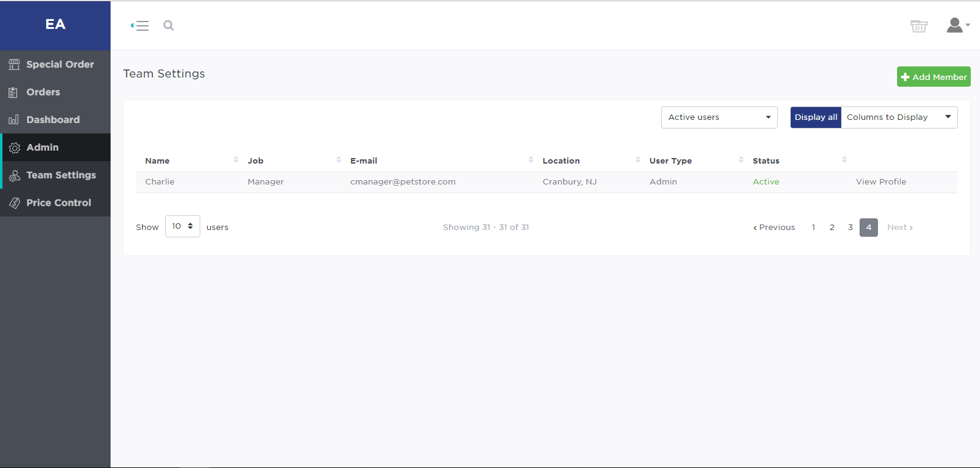Collapse the sidebar with the hamburger icon
The height and width of the screenshot is (468, 980).
[x=140, y=26]
